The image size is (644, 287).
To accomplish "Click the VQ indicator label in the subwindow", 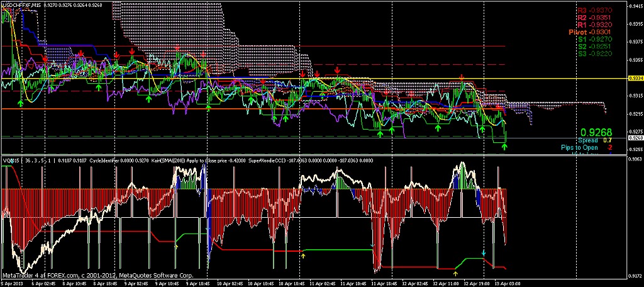I will (9, 160).
